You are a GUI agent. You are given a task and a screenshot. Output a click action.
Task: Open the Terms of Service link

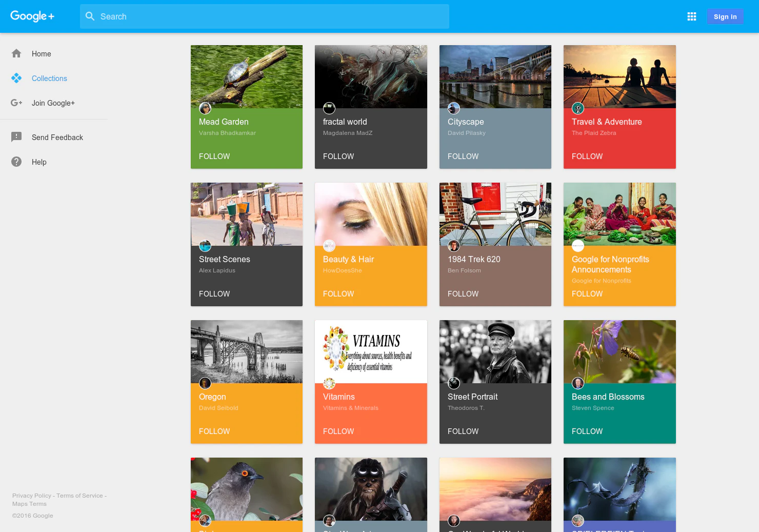point(79,496)
